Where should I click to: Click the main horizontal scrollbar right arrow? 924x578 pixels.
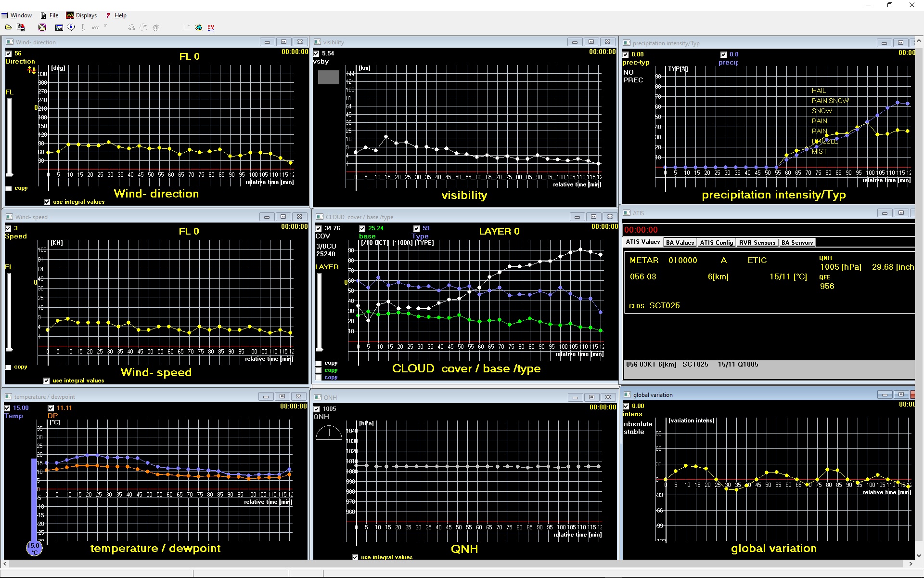[911, 564]
